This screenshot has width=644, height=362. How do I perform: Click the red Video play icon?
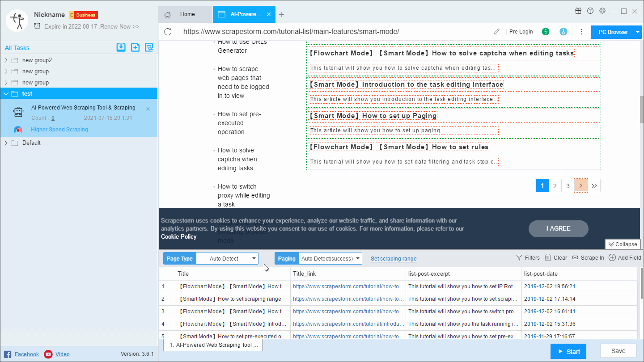coord(48,354)
